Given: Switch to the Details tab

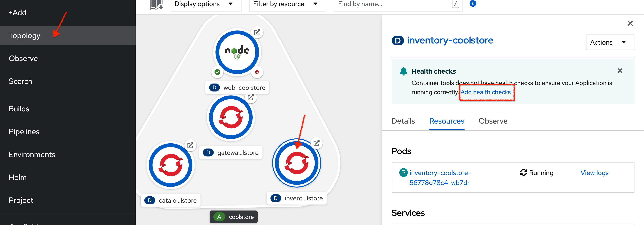Looking at the screenshot, I should pos(403,121).
